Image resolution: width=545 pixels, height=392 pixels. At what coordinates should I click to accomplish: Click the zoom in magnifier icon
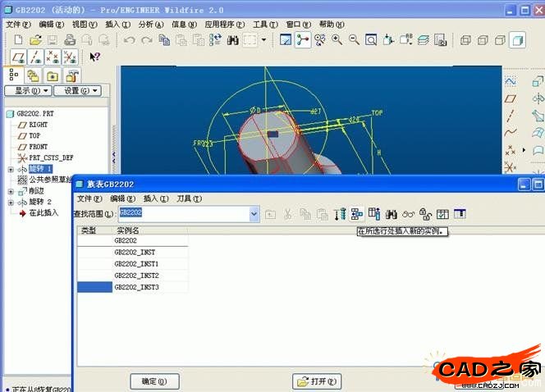337,40
